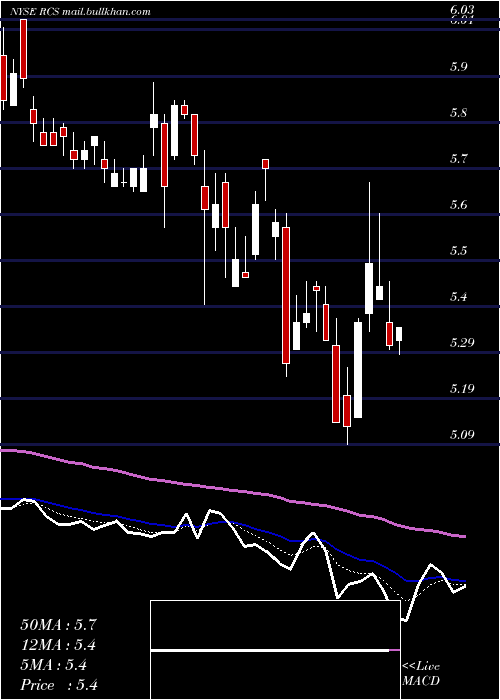Click the MACD indicator box

click(275, 650)
